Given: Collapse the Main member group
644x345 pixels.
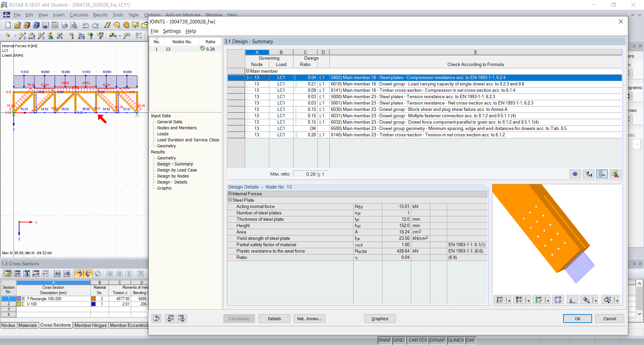Looking at the screenshot, I should click(248, 71).
